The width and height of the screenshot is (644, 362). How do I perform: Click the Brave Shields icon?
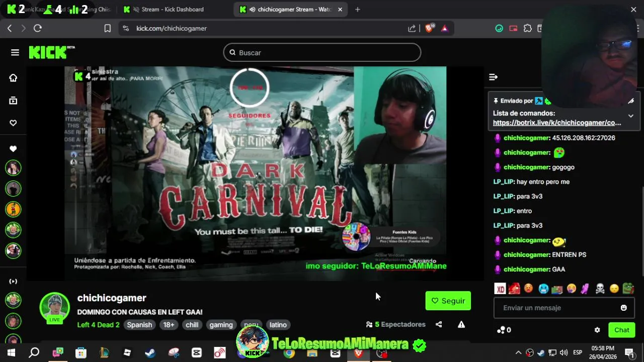coord(429,29)
